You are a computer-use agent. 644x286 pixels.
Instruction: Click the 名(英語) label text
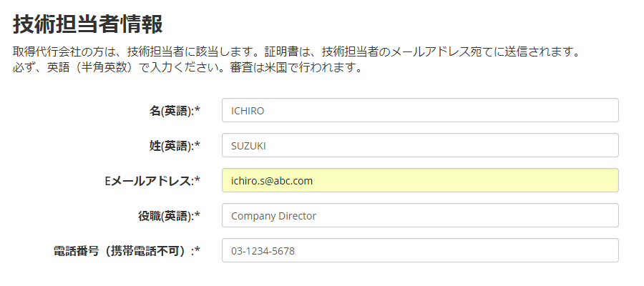click(x=171, y=111)
